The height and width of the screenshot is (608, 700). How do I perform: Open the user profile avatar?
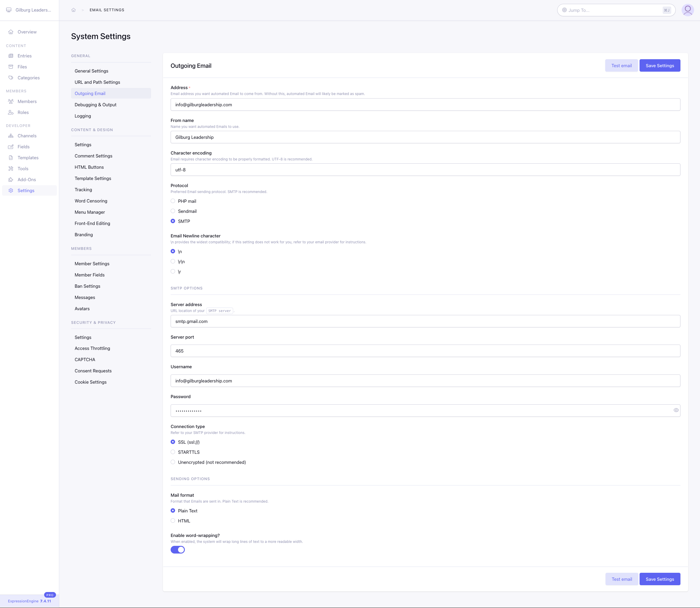[688, 10]
